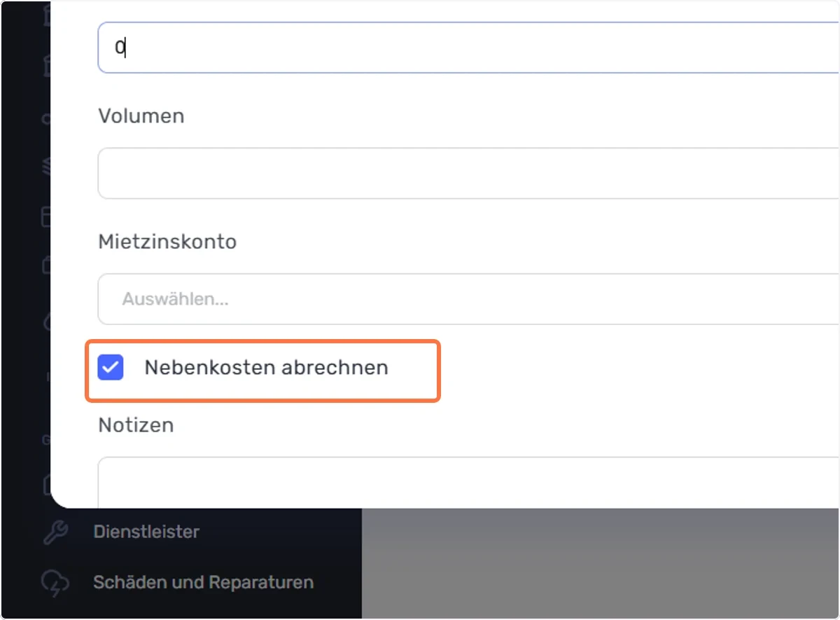This screenshot has height=620, width=840.
Task: Click the Notizen field label
Action: 136,425
